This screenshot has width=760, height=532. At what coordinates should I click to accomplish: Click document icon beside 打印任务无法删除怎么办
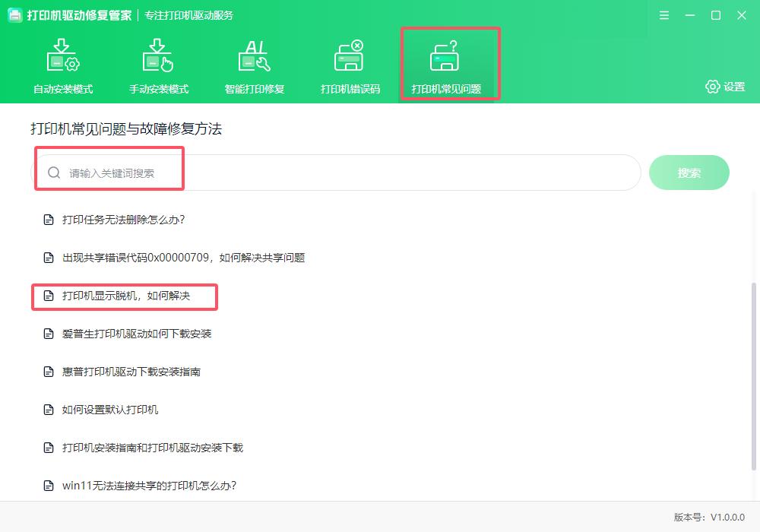pos(49,220)
